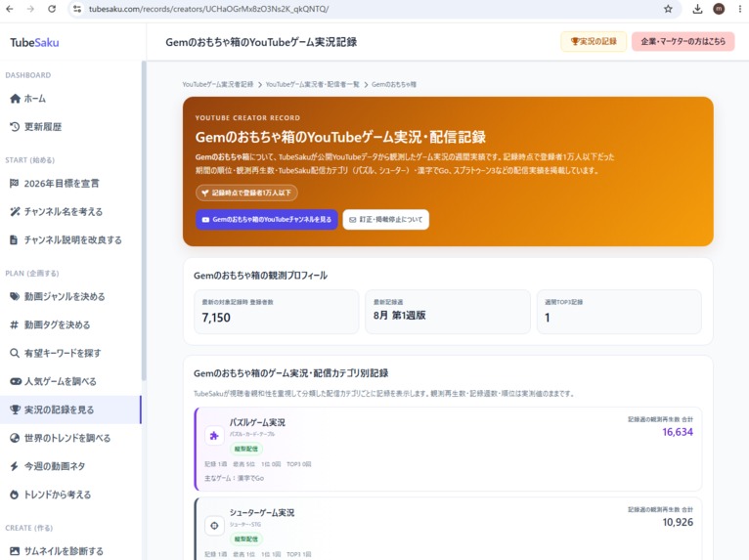
Task: Click the 縦型配信 tag in パズルゲーム実況 card
Action: (246, 449)
